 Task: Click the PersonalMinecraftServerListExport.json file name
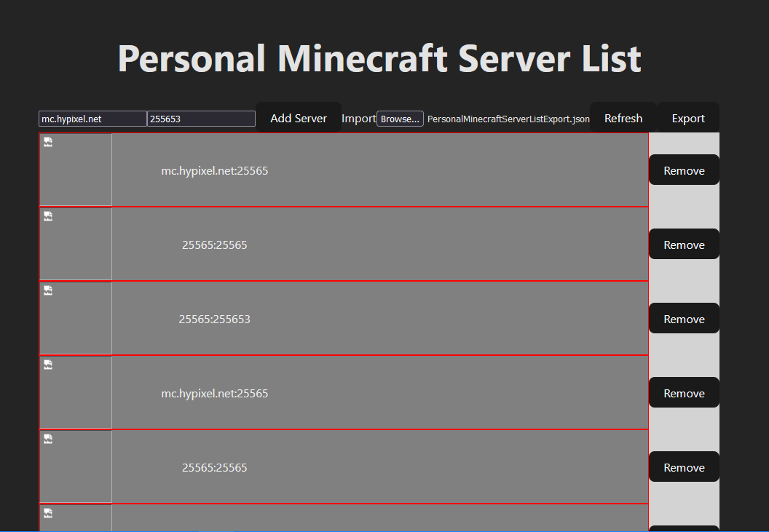[x=508, y=119]
